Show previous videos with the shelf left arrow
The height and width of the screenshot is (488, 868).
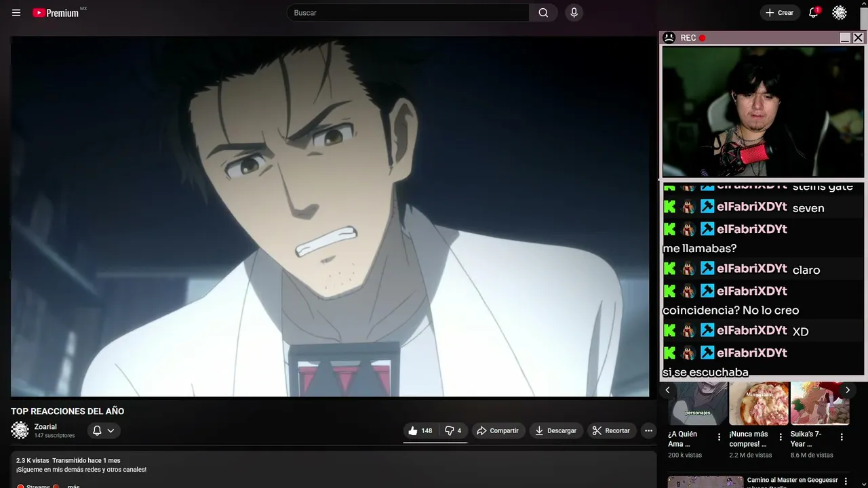tap(667, 390)
